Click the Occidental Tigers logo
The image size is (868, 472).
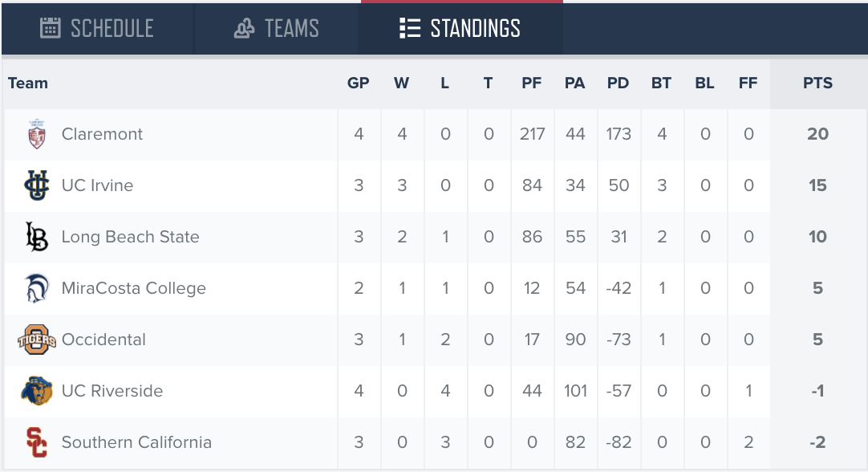(x=37, y=340)
